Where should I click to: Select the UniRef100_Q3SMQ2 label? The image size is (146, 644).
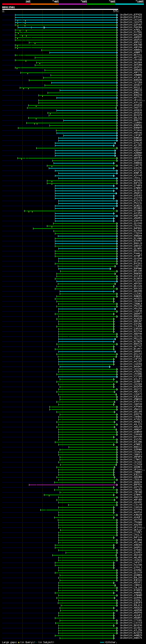(131, 570)
